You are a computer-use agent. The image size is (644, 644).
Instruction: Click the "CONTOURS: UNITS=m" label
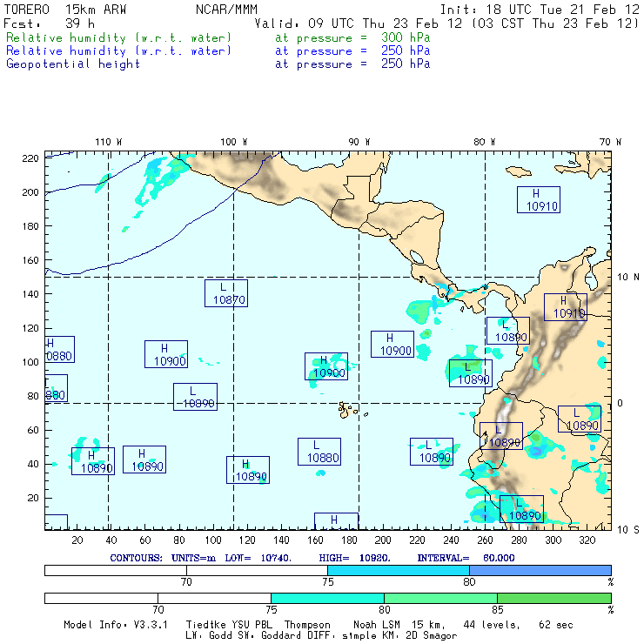[163, 558]
